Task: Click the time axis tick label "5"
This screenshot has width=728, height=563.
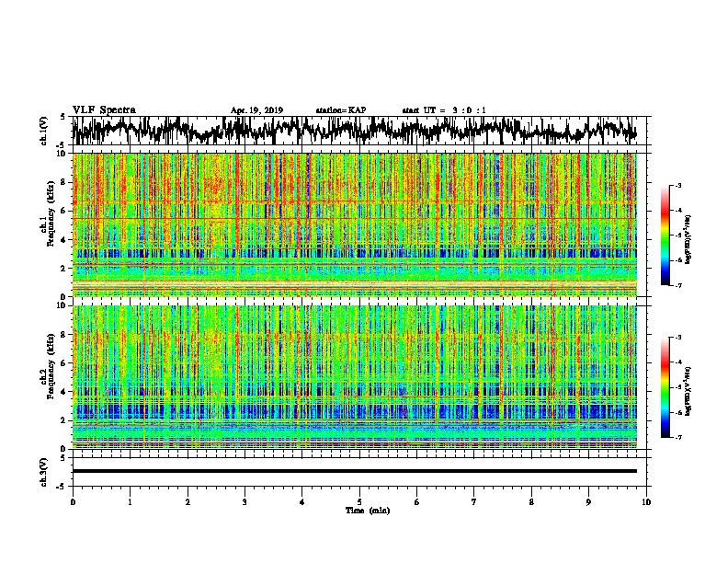Action: [x=359, y=502]
